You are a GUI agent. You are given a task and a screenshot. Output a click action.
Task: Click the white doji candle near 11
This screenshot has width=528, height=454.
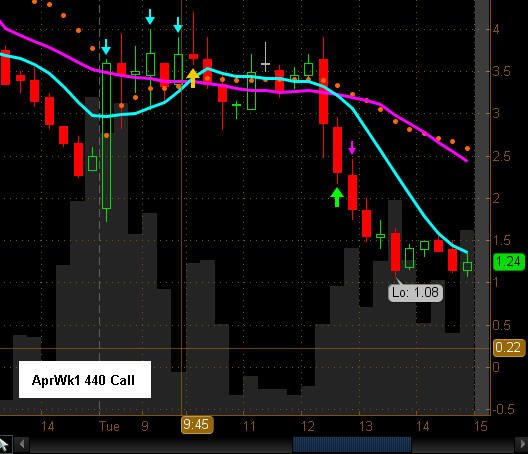(265, 57)
